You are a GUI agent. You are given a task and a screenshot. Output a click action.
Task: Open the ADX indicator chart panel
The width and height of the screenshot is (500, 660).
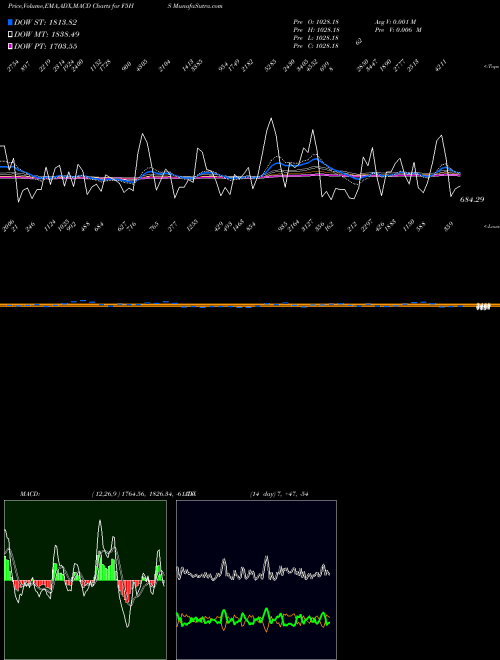pyautogui.click(x=256, y=580)
